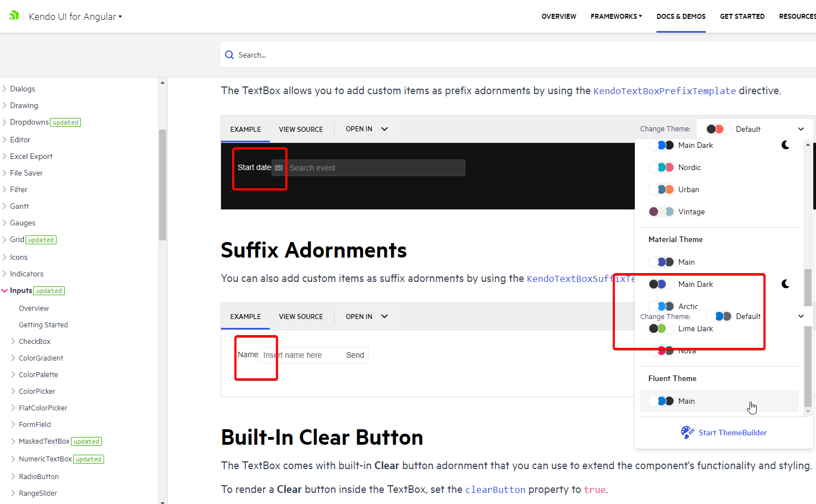Viewport: 816px width, 504px height.
Task: Open Docs & Demos in the header
Action: click(681, 17)
